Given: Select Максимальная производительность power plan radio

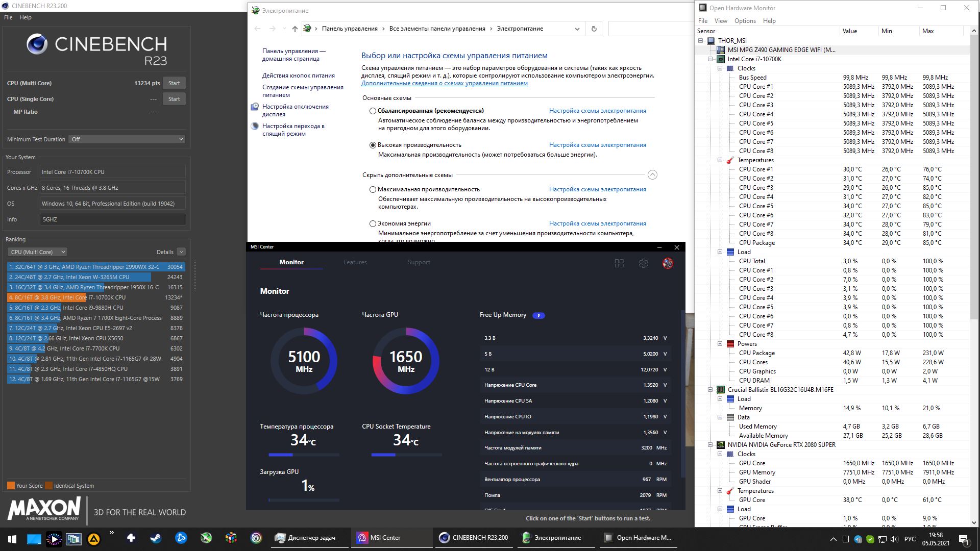Looking at the screenshot, I should 373,189.
